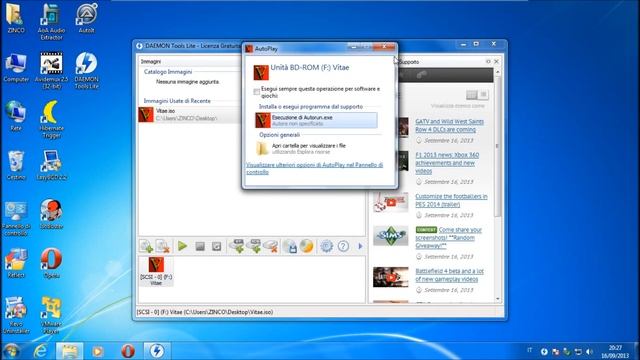Click the gray Unmount stop button
The width and height of the screenshot is (640, 360).
click(200, 246)
